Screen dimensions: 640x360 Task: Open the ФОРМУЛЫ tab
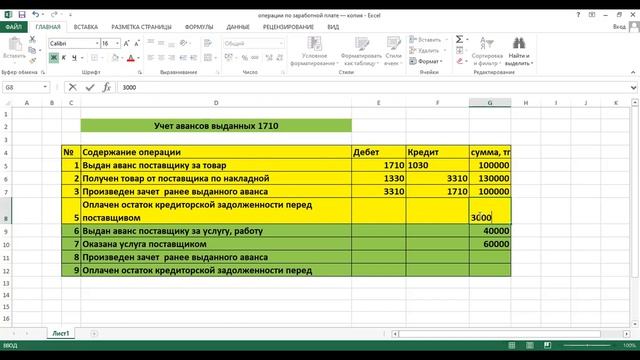click(x=199, y=27)
